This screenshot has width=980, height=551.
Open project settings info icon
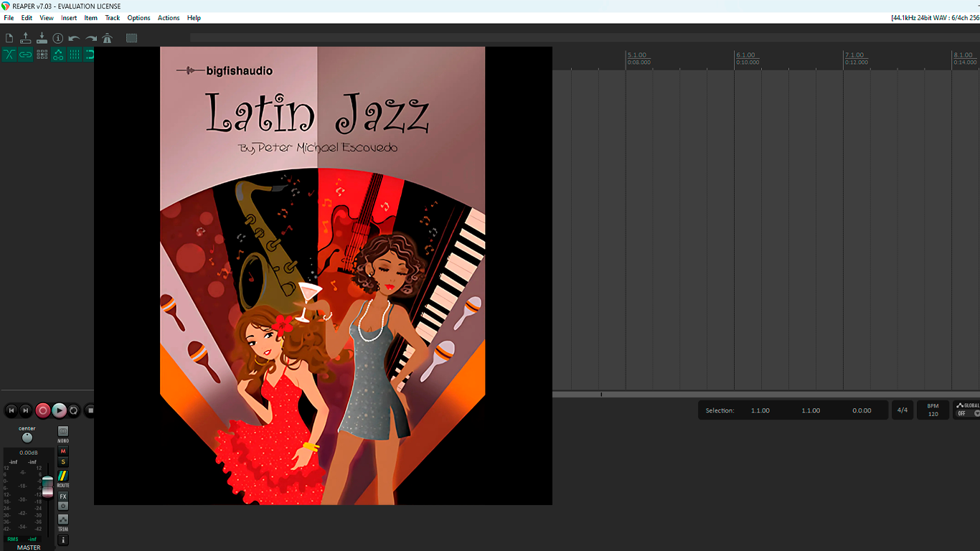58,38
